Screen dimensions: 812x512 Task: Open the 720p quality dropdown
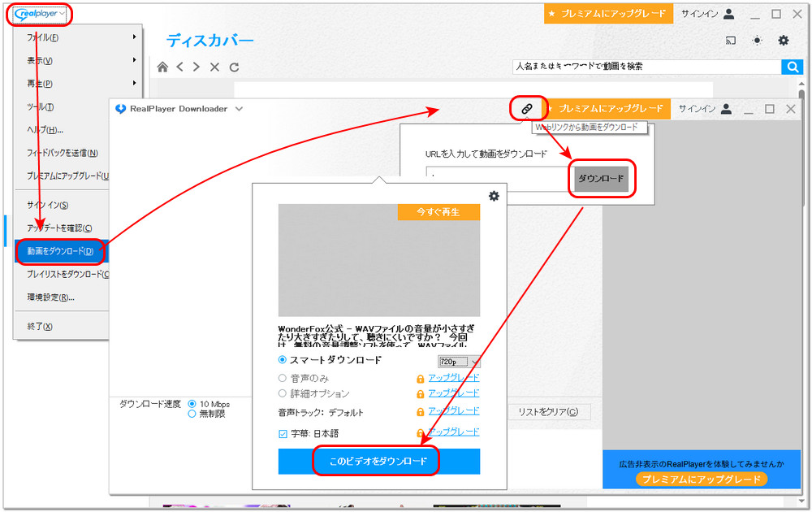459,362
